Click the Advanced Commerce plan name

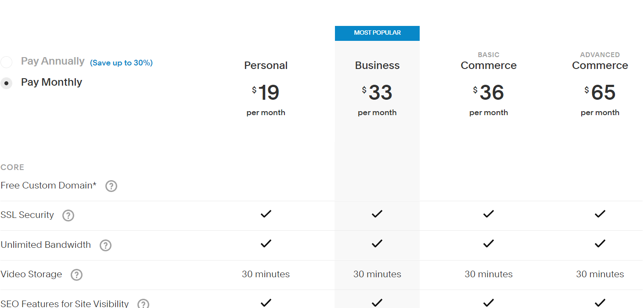pyautogui.click(x=600, y=65)
